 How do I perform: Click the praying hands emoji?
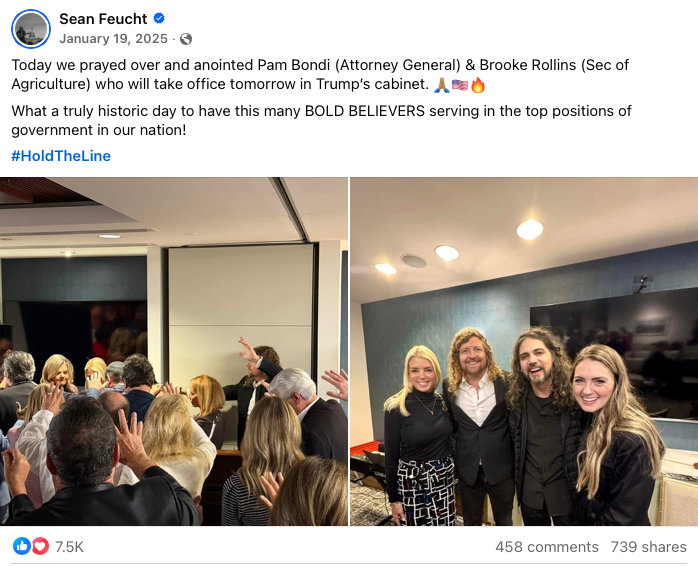442,85
